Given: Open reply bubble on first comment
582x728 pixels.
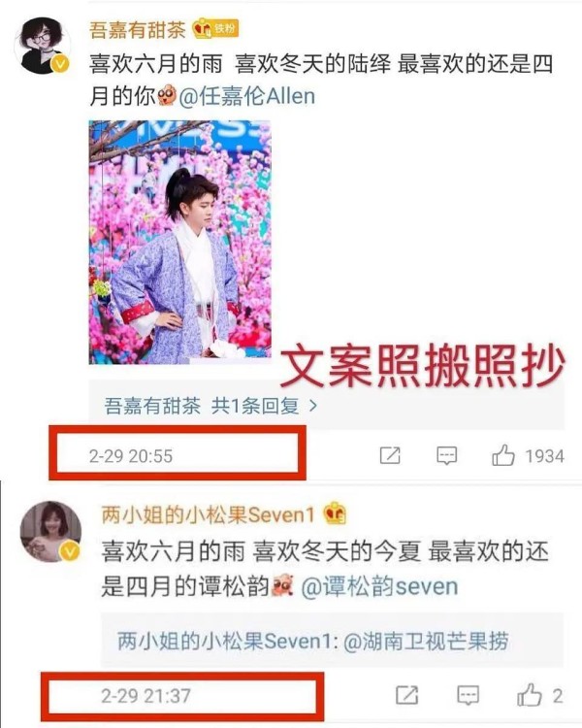Looking at the screenshot, I should [x=446, y=455].
